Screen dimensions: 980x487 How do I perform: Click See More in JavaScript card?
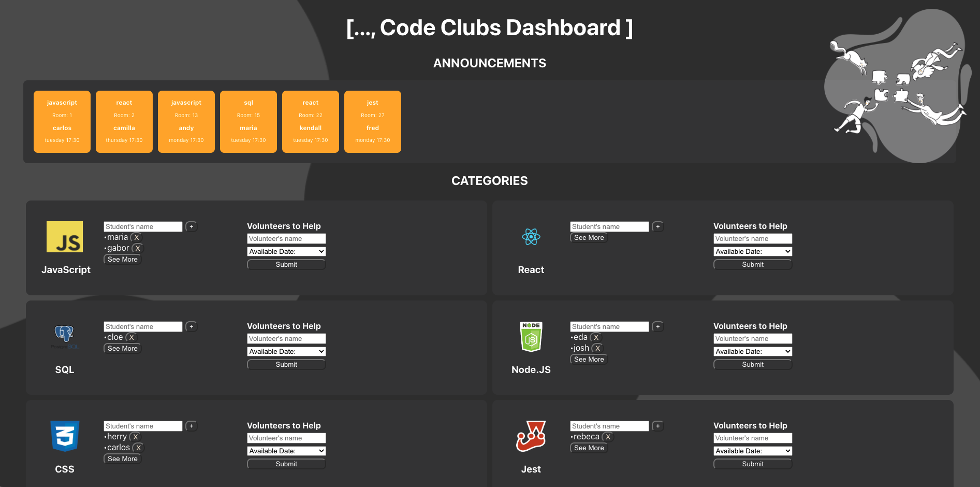tap(123, 259)
